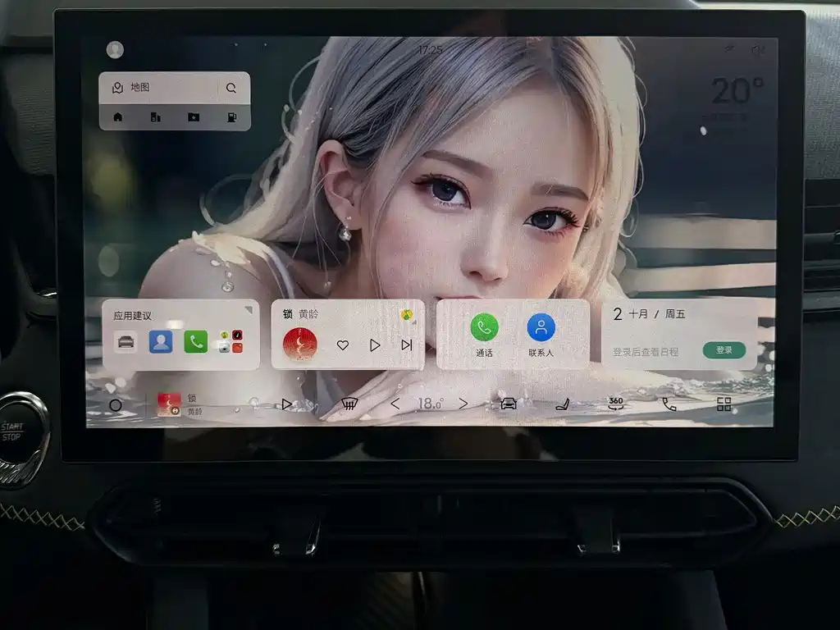The height and width of the screenshot is (630, 840).
Task: Open the calendar date 2 十月 / 周五
Action: click(650, 314)
